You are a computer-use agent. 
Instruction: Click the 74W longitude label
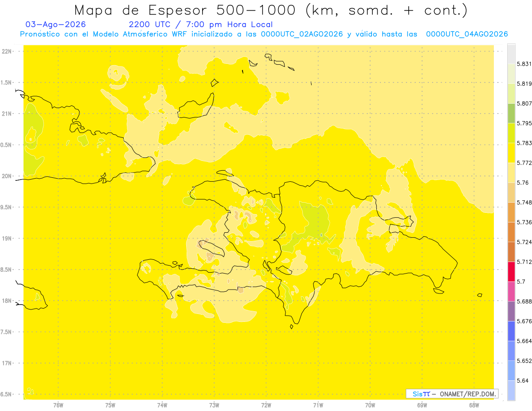[162, 405]
